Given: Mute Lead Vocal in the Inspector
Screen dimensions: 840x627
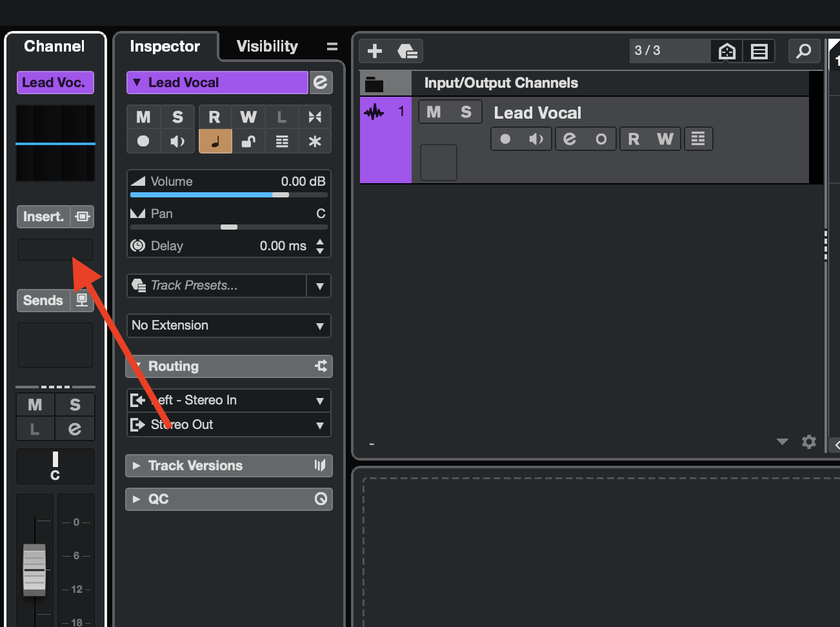Looking at the screenshot, I should [x=143, y=117].
